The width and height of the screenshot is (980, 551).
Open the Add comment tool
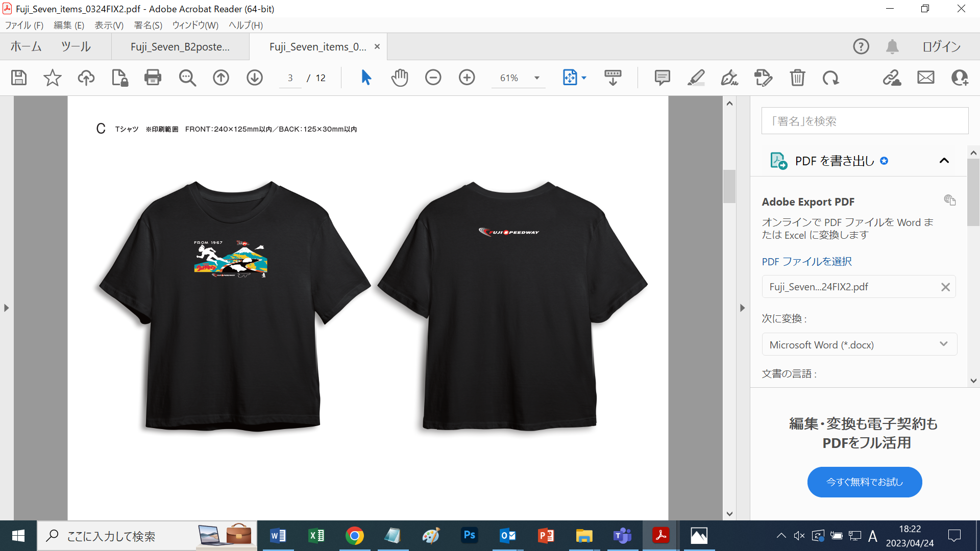click(x=662, y=78)
